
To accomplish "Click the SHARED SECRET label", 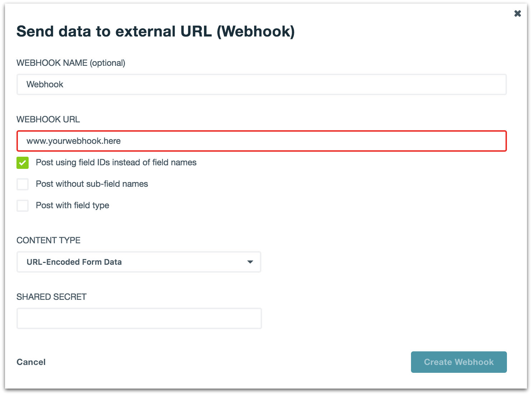I will (x=52, y=297).
